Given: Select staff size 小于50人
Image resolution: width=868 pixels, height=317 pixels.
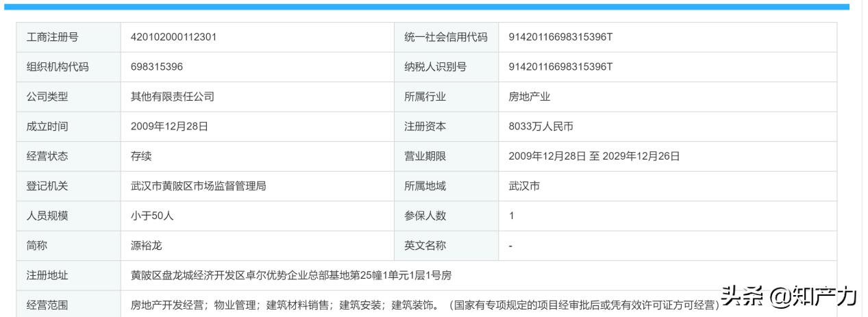Looking at the screenshot, I should tap(152, 216).
